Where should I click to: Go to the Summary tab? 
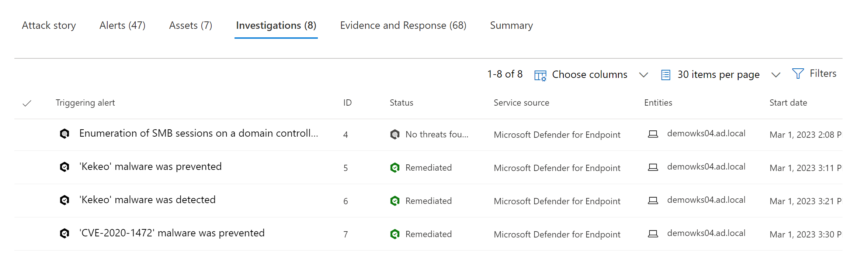pos(511,25)
